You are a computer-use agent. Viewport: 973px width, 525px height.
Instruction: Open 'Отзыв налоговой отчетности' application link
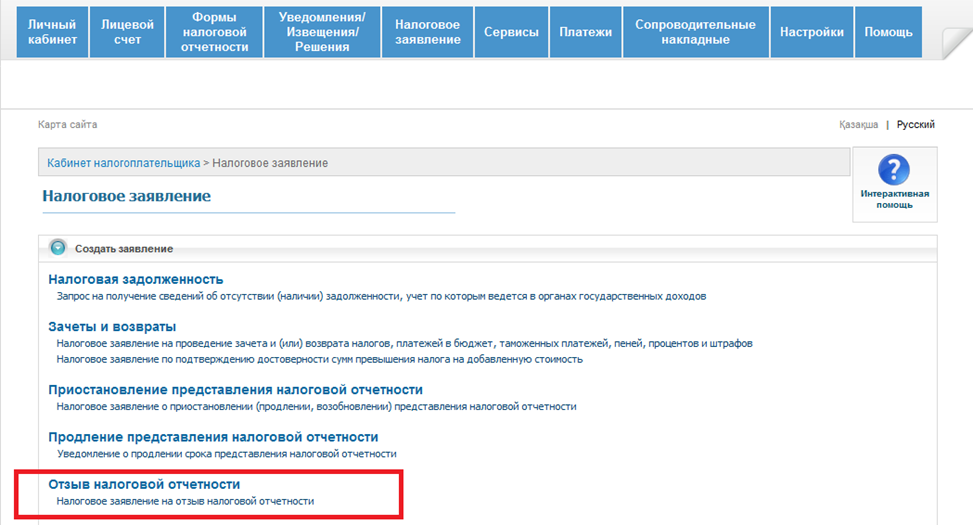[x=144, y=484]
